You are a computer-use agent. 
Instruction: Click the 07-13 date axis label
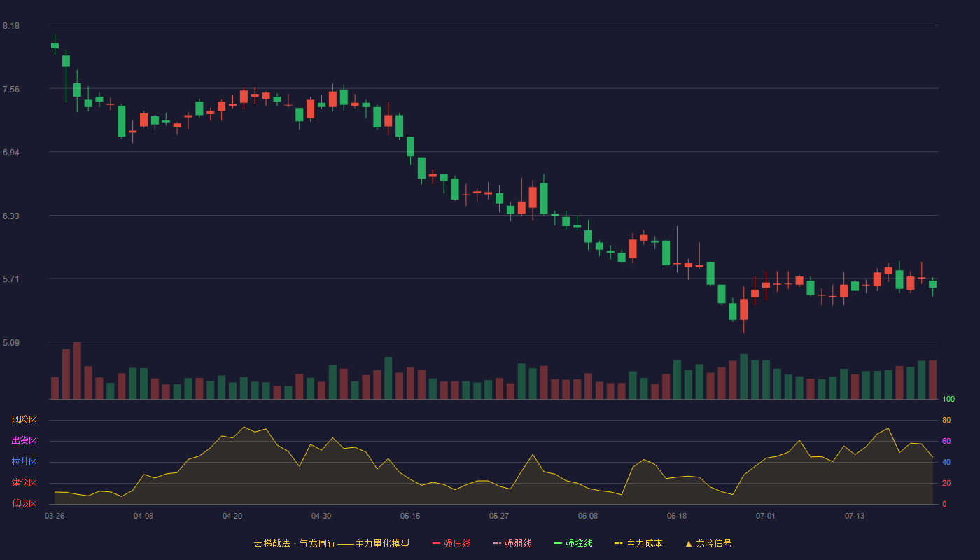point(855,516)
